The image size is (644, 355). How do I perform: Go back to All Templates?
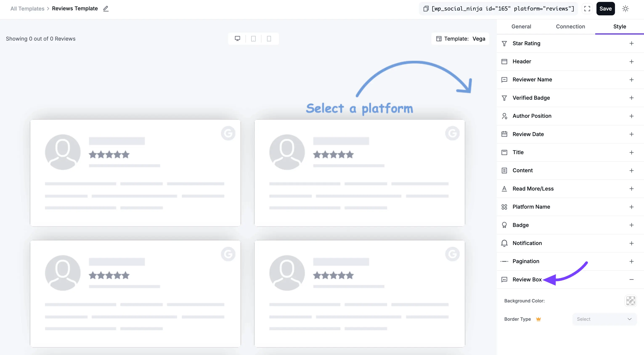[x=27, y=8]
